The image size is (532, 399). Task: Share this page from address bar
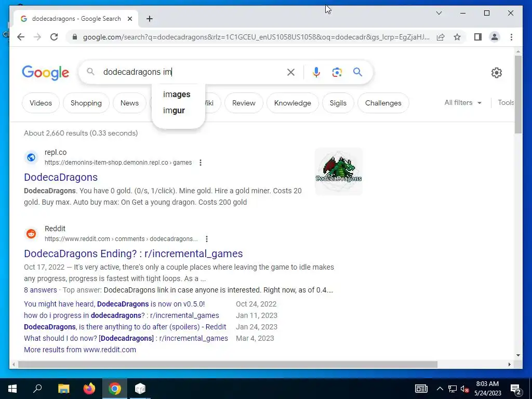click(x=441, y=37)
